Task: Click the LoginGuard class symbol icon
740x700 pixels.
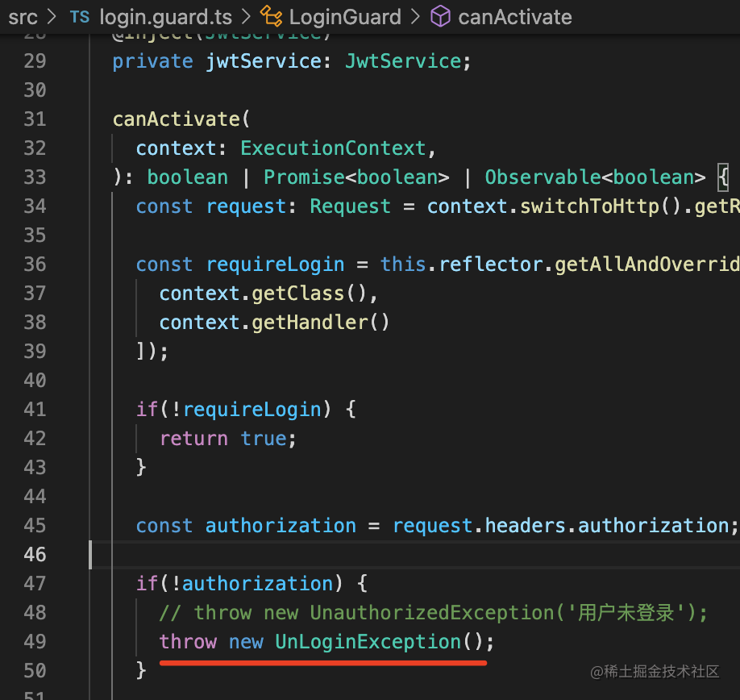Action: [x=270, y=17]
